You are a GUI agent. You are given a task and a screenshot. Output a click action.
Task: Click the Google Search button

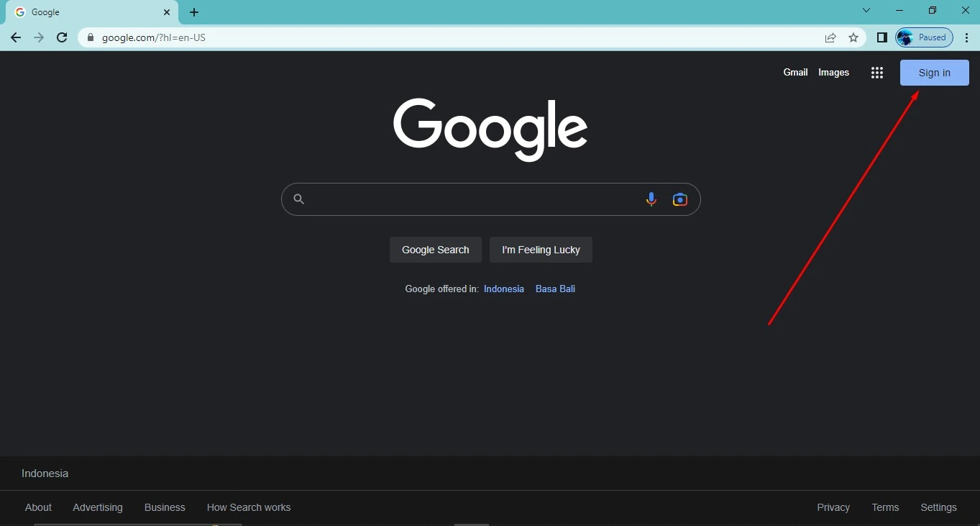coord(436,250)
